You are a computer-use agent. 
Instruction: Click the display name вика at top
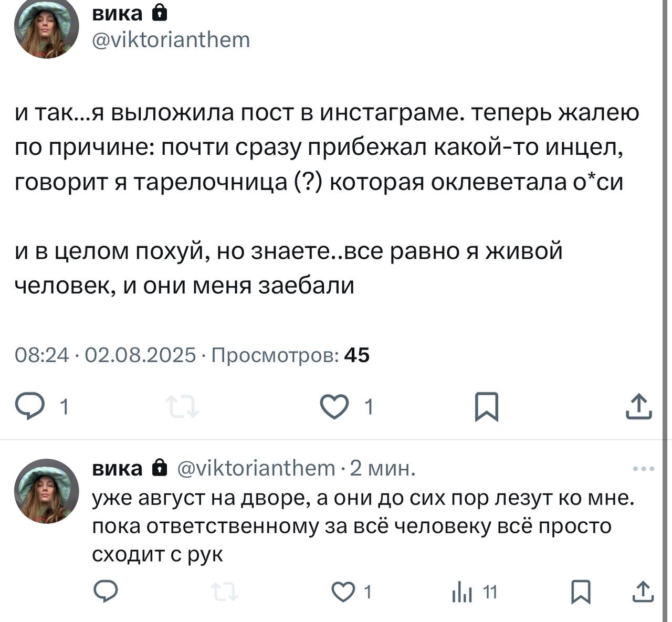(117, 13)
